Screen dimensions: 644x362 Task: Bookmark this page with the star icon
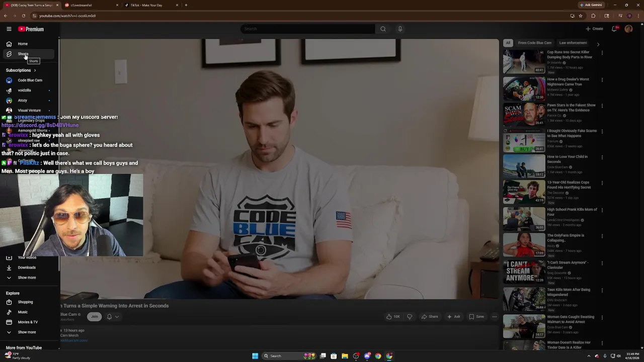coord(581,16)
